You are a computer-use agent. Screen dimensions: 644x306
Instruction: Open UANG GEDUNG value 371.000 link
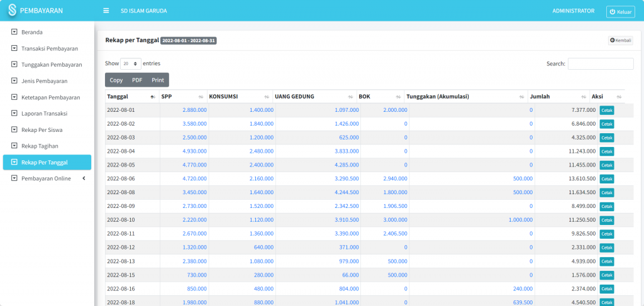click(x=348, y=248)
